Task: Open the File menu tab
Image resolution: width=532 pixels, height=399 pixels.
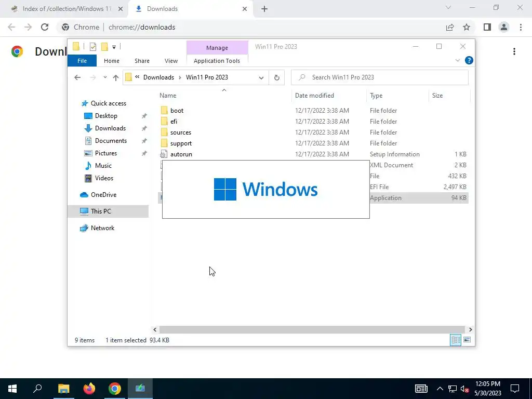Action: point(82,61)
